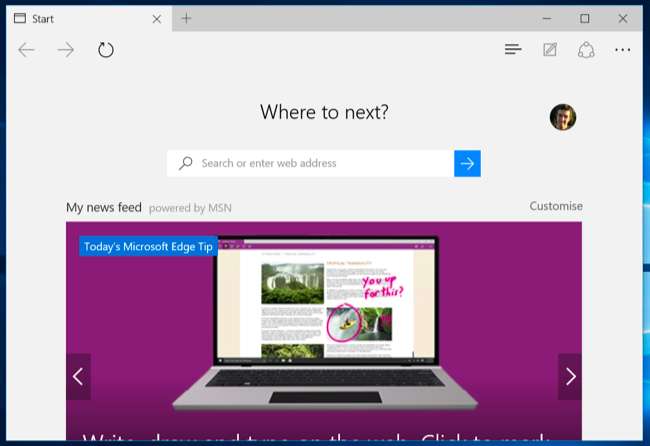Open the Share icon

point(586,50)
